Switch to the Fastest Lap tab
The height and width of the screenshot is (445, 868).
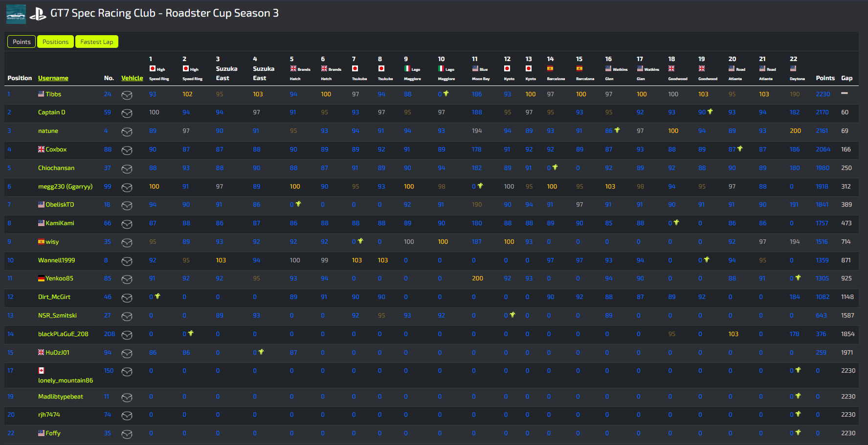point(97,42)
